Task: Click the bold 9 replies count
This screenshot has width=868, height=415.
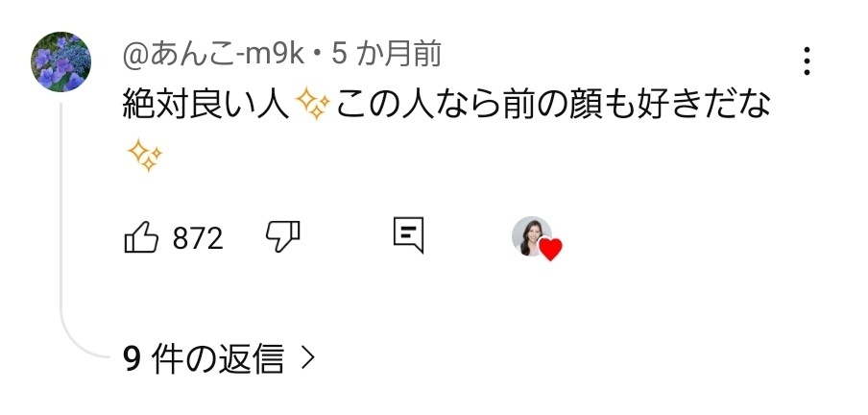Action: click(131, 359)
